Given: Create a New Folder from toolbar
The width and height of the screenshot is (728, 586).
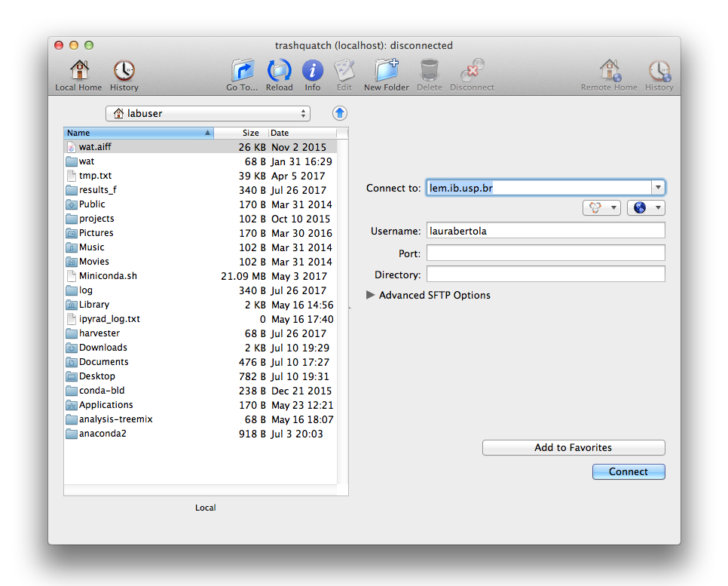Looking at the screenshot, I should coord(387,75).
